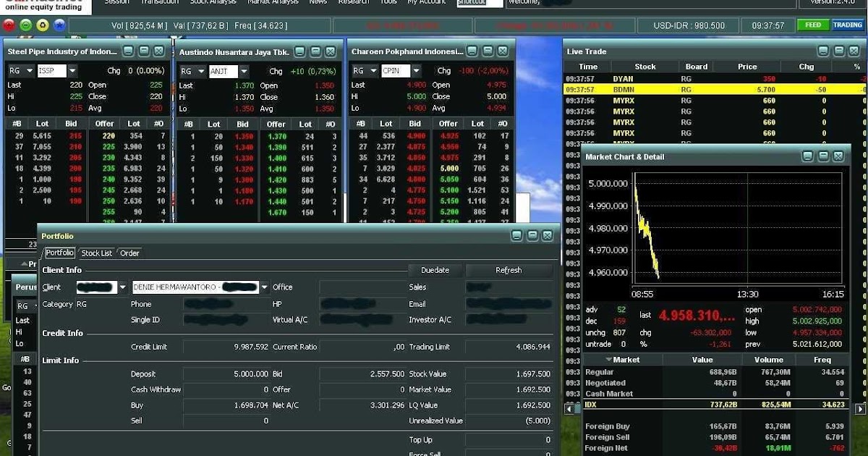Viewport: 868px width, 456px height.
Task: Click the Duedate button
Action: tap(435, 270)
